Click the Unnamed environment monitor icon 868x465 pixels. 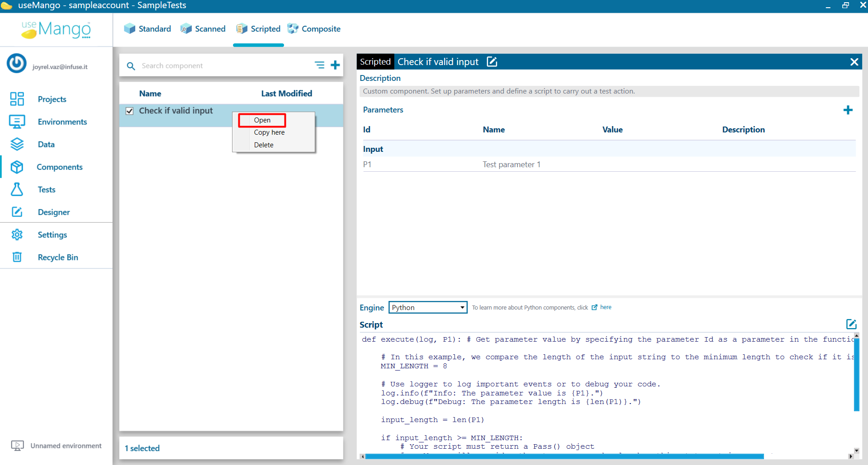coord(17,446)
